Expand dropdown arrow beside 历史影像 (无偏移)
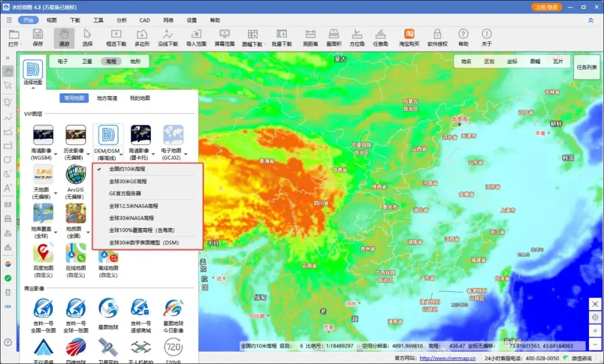This screenshot has height=364, width=604. 88,154
